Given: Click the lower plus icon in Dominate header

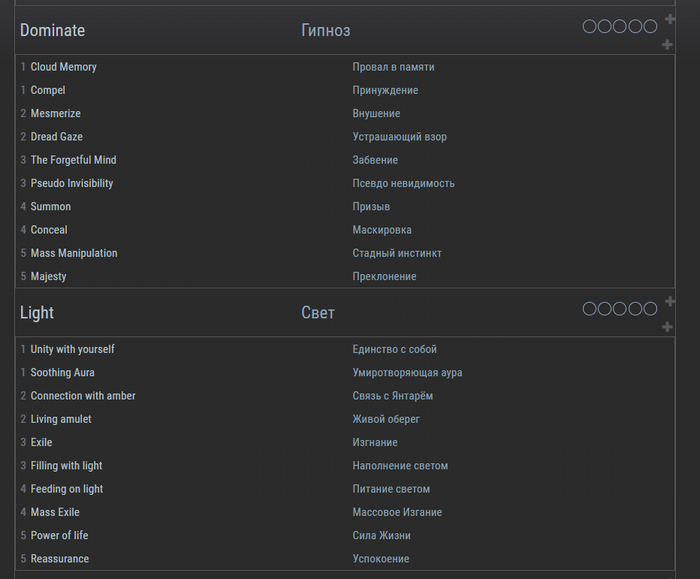Looking at the screenshot, I should [667, 45].
